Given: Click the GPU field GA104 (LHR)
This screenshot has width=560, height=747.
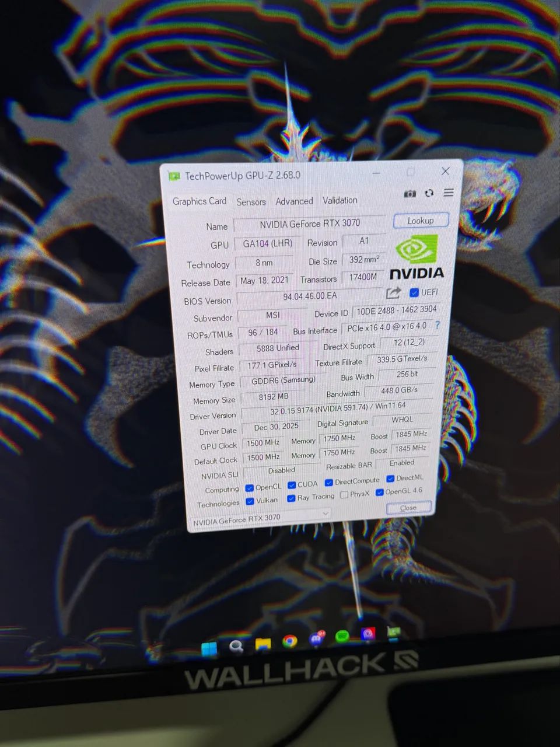Looking at the screenshot, I should pyautogui.click(x=268, y=243).
